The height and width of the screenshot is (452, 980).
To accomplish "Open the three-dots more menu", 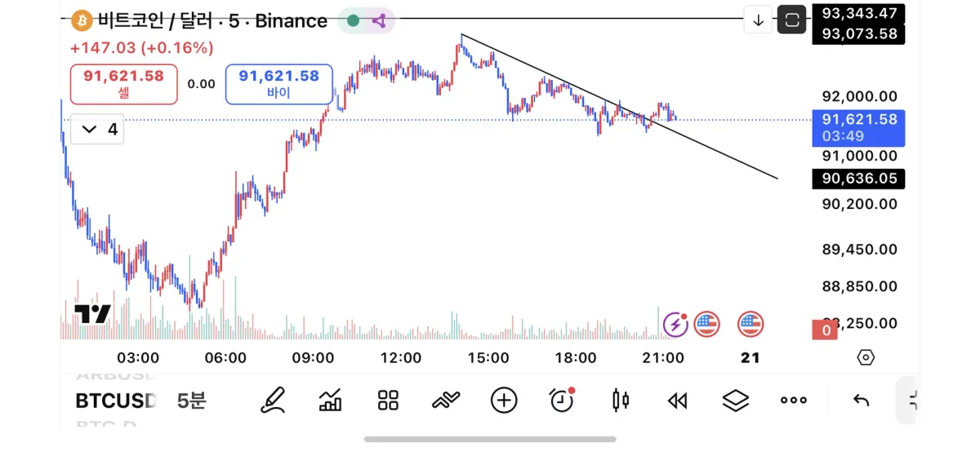I will 793,400.
